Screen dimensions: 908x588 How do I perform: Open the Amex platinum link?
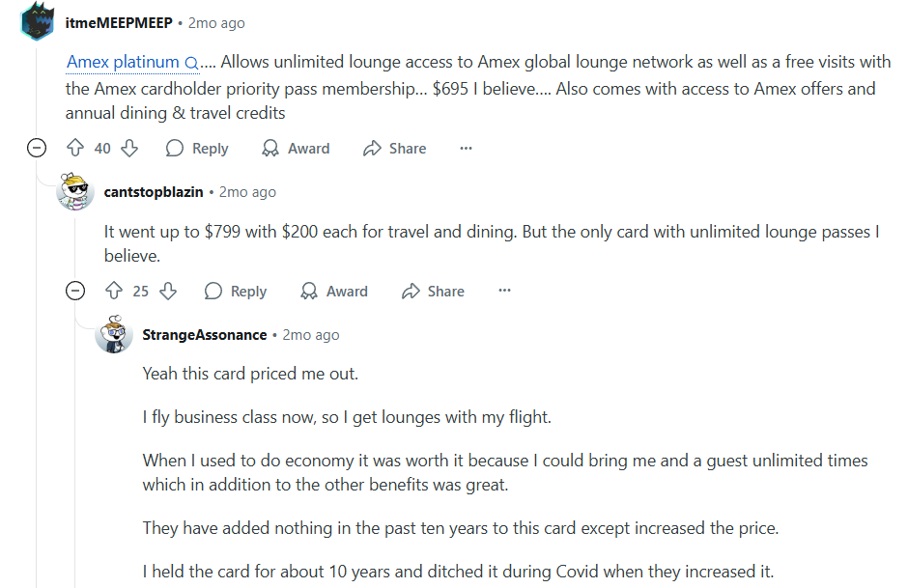click(x=124, y=63)
